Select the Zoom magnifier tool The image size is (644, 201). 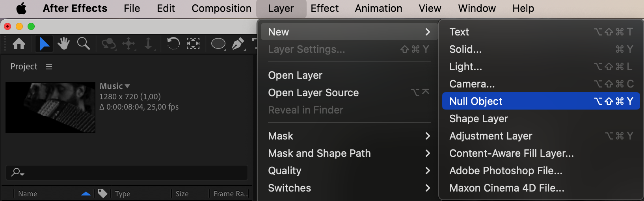point(83,43)
